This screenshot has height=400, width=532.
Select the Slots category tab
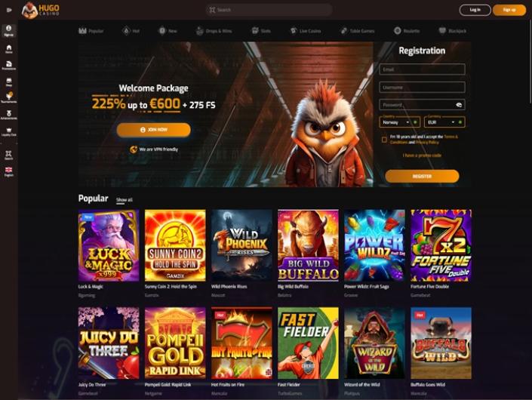pos(261,31)
